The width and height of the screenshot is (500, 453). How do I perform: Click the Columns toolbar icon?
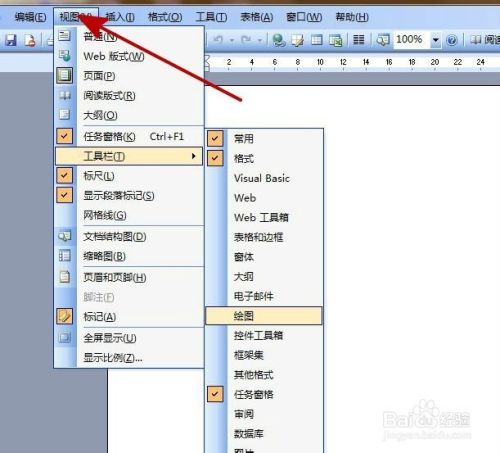tap(359, 40)
